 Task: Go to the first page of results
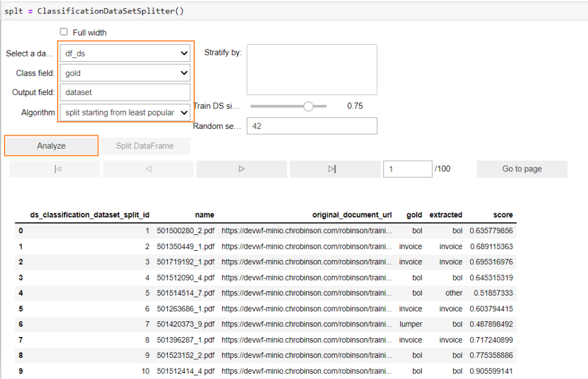pyautogui.click(x=55, y=169)
